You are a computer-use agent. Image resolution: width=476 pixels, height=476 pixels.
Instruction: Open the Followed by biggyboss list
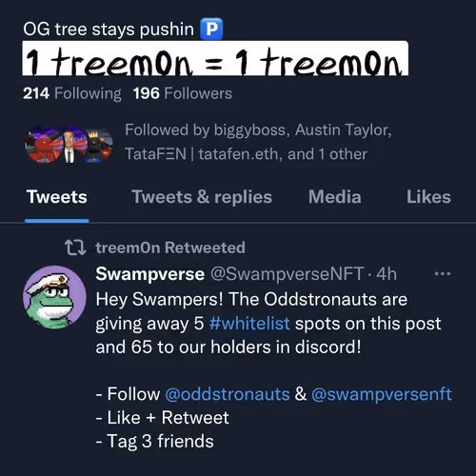click(258, 142)
